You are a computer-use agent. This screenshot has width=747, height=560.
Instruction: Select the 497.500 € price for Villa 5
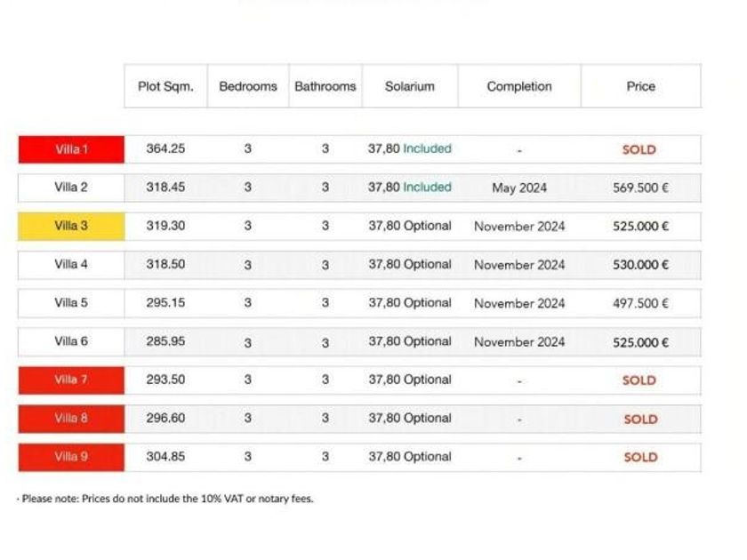tap(640, 303)
